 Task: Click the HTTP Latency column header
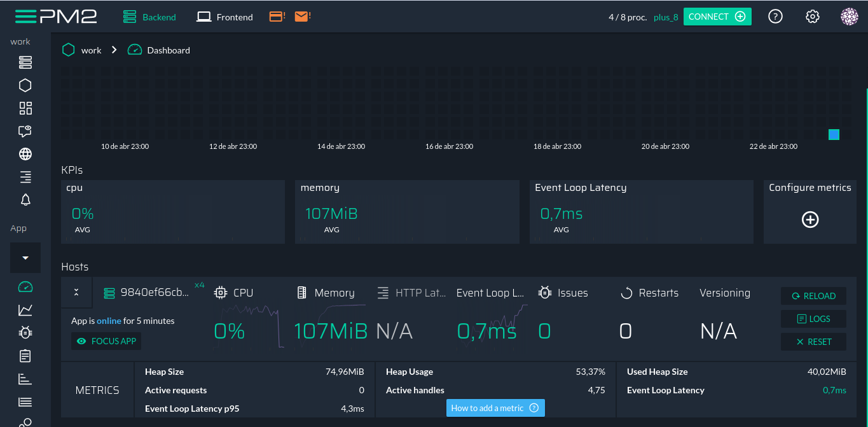point(411,293)
